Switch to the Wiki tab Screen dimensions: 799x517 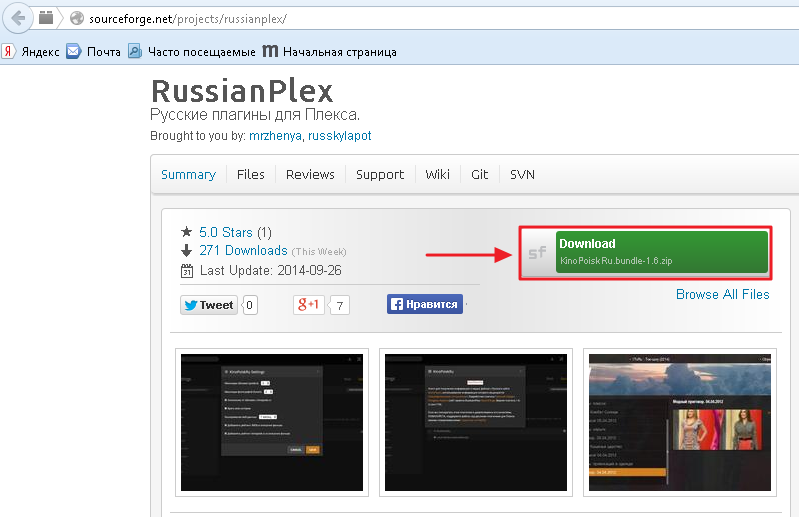pos(438,175)
